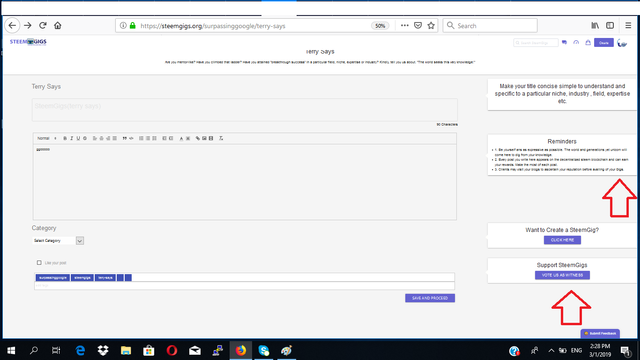Click the notification bell icon in SteemGigs header
The image size is (640, 360).
click(588, 42)
